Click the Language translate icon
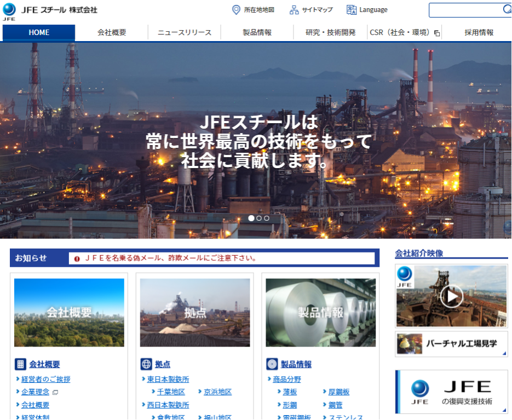This screenshot has height=420, width=512. point(352,10)
